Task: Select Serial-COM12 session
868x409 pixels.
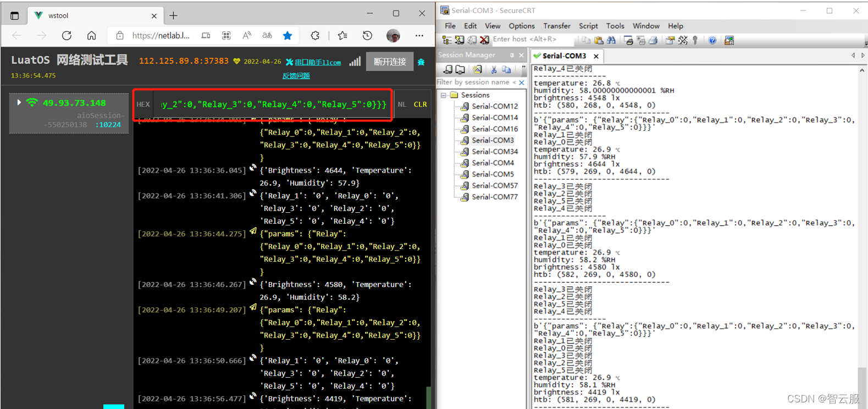Action: point(495,106)
